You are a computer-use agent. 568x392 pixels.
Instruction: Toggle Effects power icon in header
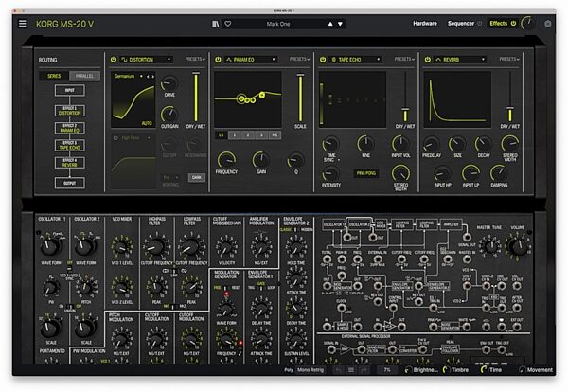point(513,23)
